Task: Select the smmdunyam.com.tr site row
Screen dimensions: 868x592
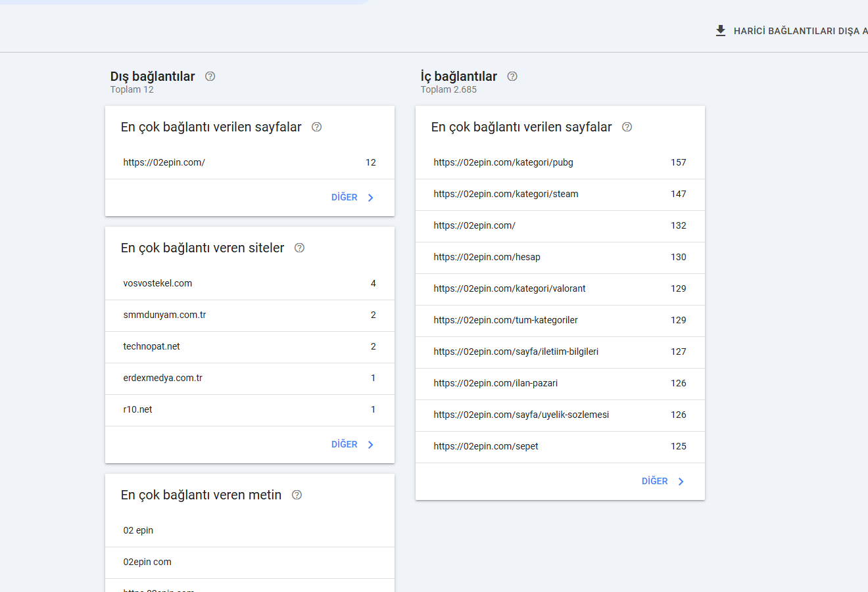Action: click(250, 315)
